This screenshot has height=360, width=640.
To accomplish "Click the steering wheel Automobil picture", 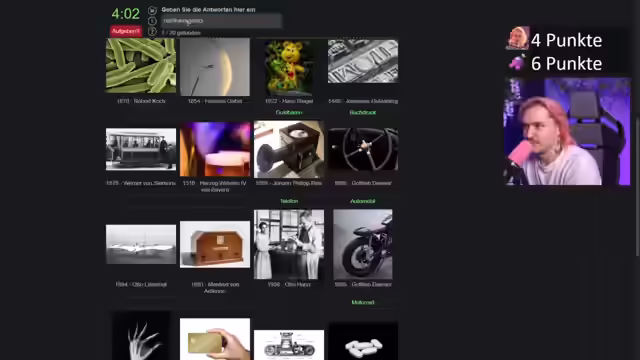I will pyautogui.click(x=363, y=149).
